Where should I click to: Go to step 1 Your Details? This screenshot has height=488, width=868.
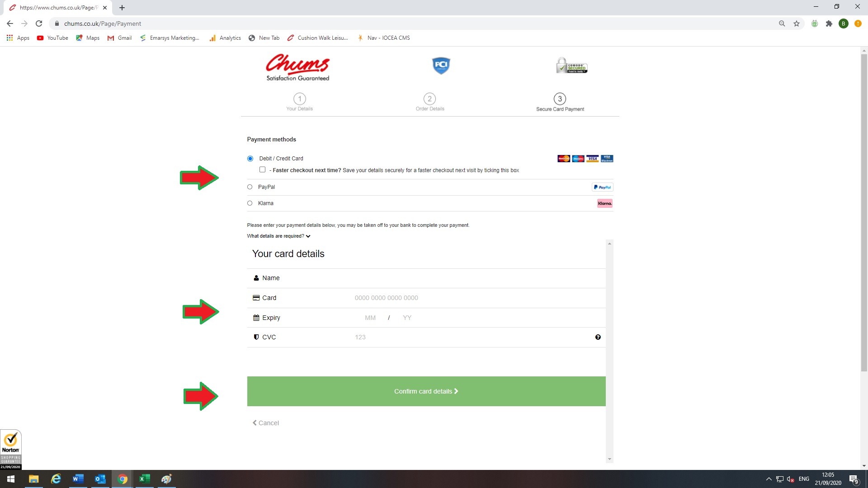tap(299, 102)
